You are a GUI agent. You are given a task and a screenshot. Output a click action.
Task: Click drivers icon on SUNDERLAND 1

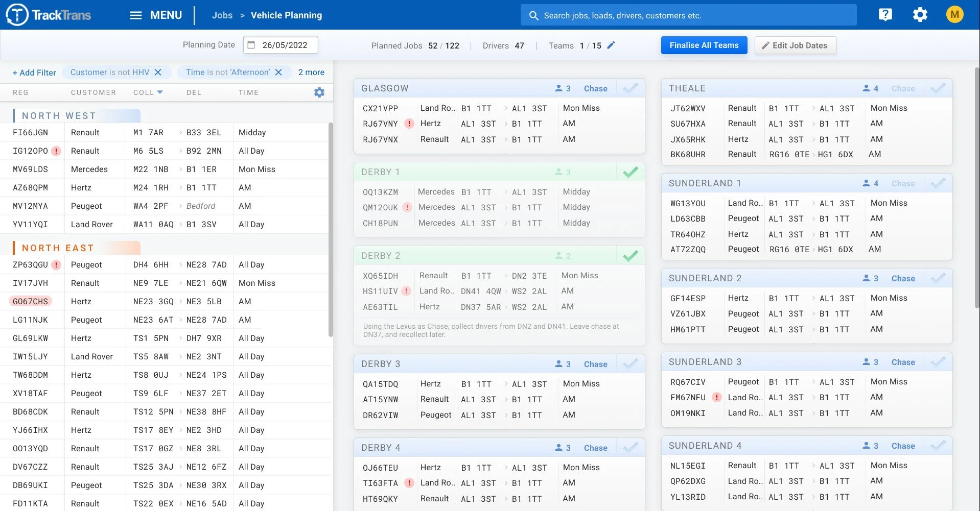pos(866,183)
